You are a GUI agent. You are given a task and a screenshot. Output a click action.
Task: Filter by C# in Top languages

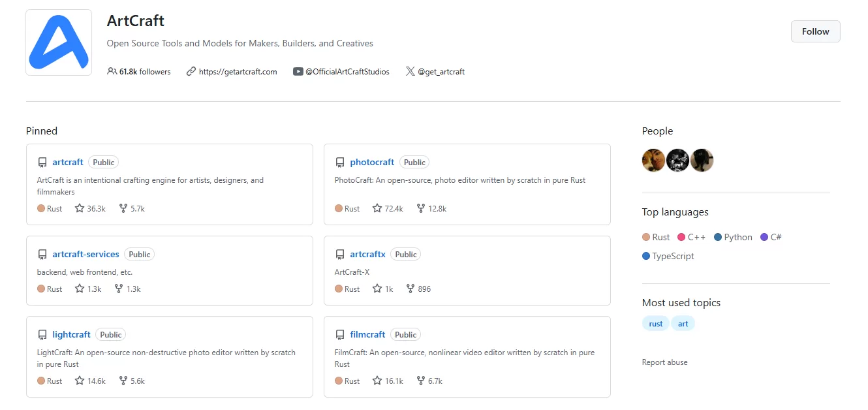click(771, 238)
